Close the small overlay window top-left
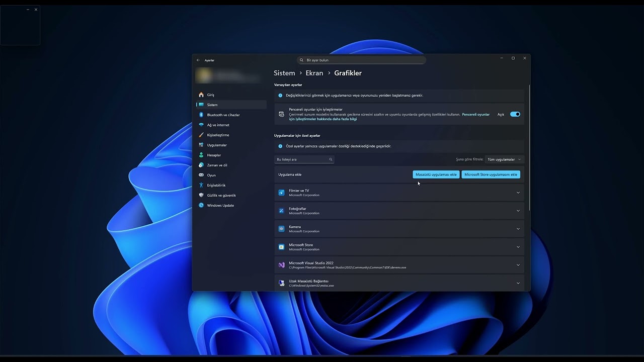 [36, 10]
